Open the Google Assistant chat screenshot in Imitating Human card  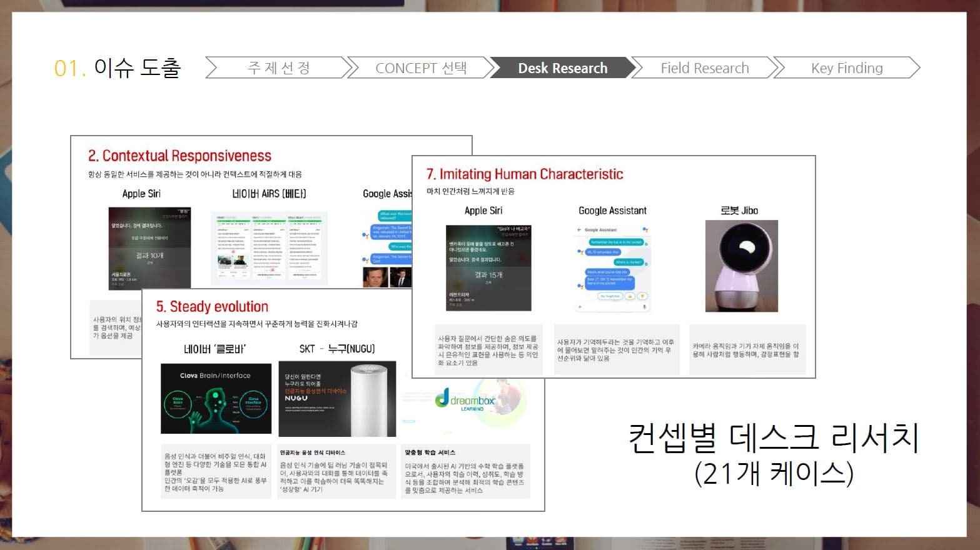[612, 269]
